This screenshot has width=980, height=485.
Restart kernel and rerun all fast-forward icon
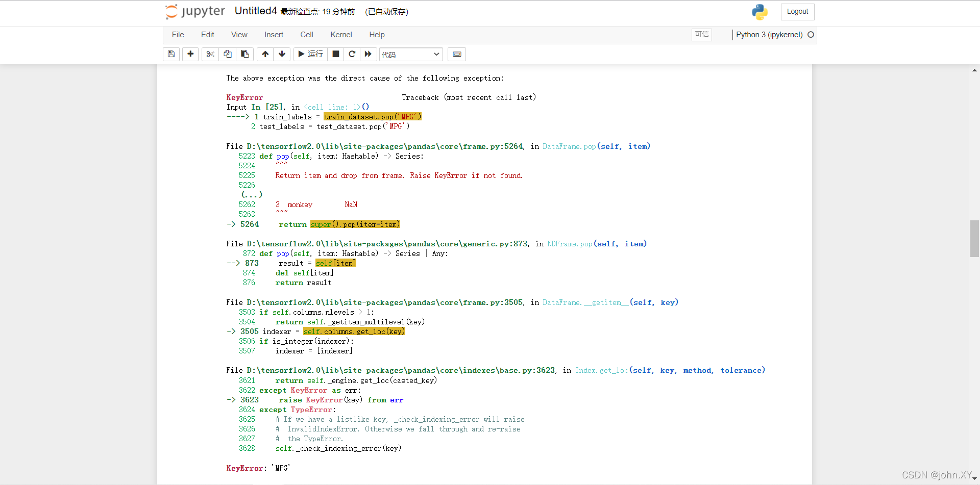coord(369,54)
